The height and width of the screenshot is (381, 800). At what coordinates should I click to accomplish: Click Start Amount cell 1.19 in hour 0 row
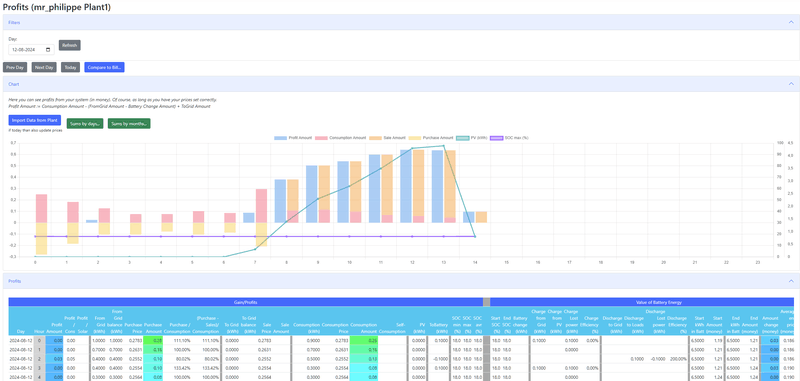[713, 340]
